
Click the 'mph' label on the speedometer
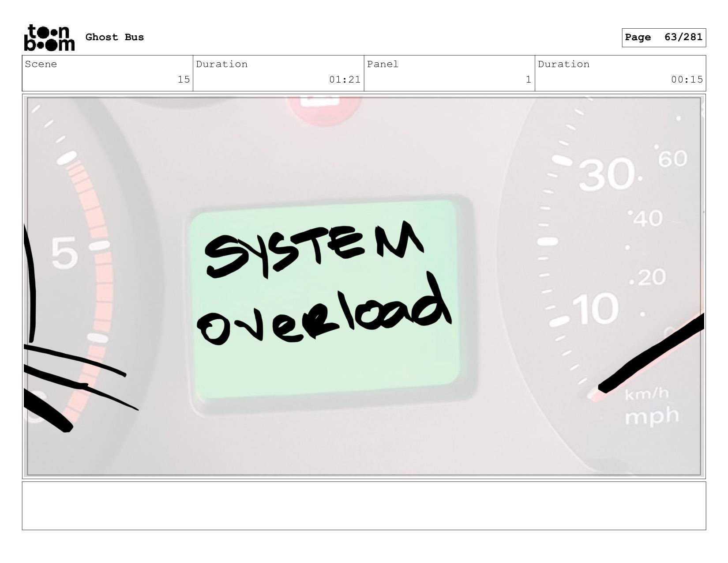click(x=652, y=416)
